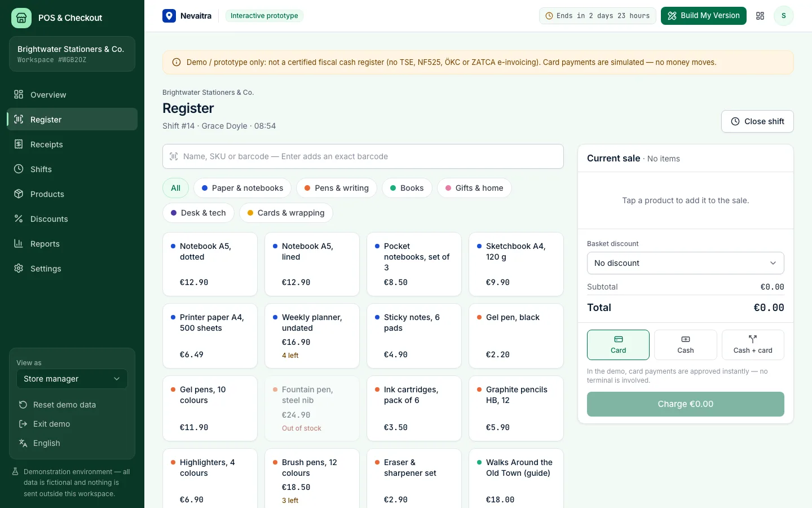Filter products by All

click(176, 188)
